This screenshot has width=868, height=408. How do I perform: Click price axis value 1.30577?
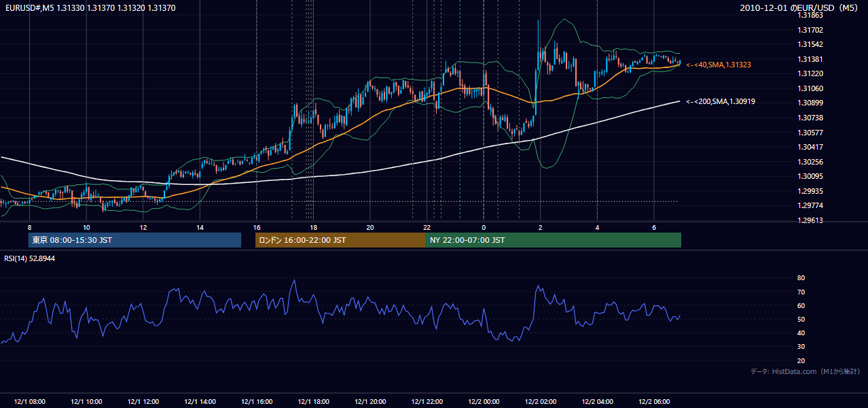[810, 133]
